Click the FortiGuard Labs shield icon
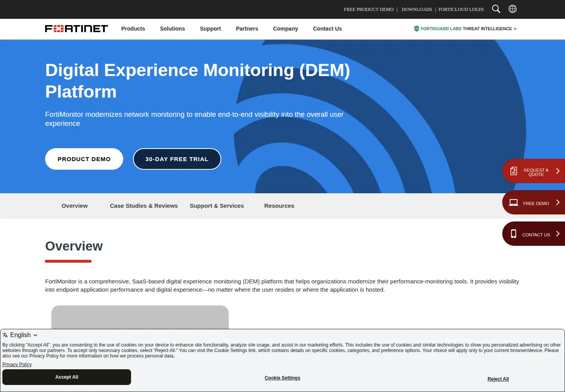This screenshot has height=392, width=565. (417, 29)
